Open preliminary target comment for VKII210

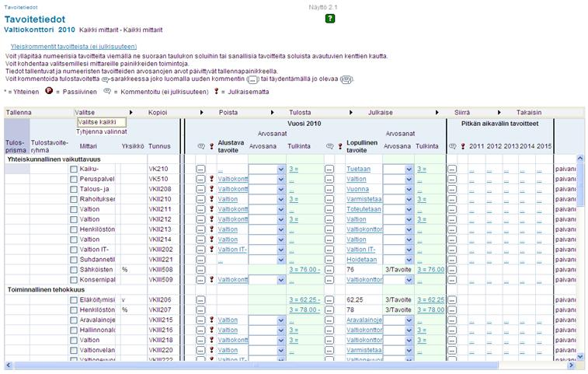(x=200, y=199)
